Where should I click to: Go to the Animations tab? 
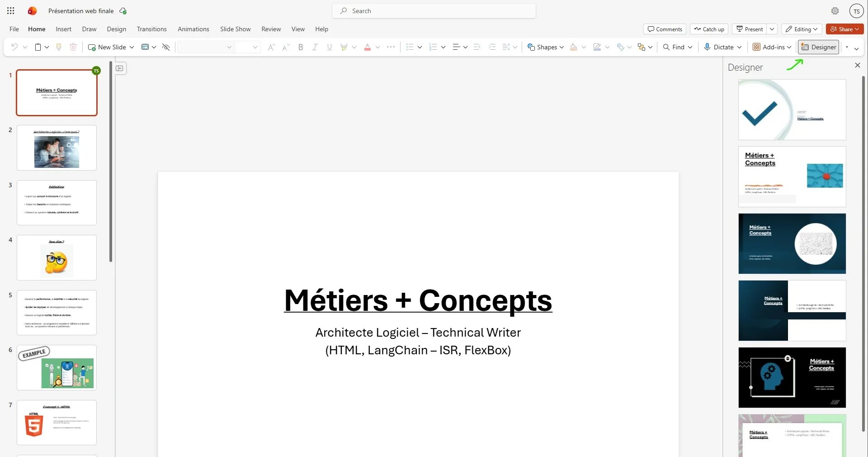[x=193, y=29]
